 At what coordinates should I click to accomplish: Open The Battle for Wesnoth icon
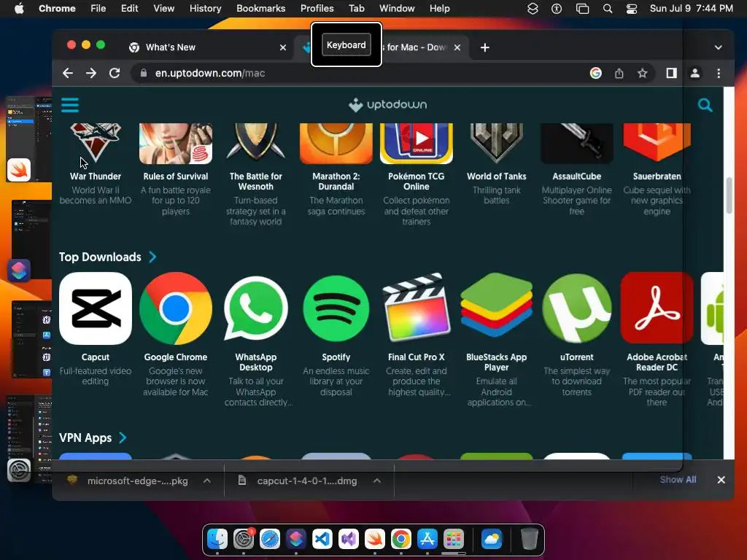click(256, 143)
